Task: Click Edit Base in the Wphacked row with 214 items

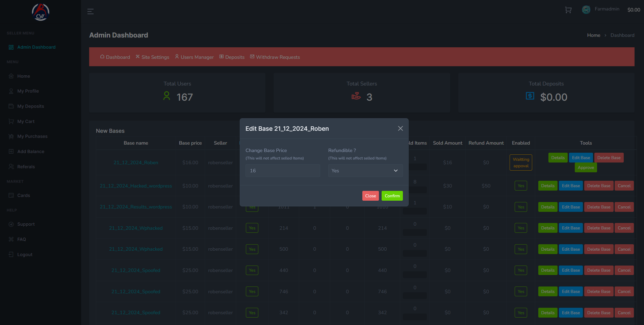Action: [x=571, y=228]
